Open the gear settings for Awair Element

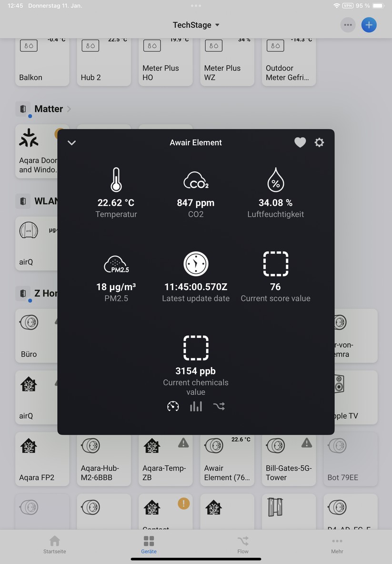coord(319,142)
